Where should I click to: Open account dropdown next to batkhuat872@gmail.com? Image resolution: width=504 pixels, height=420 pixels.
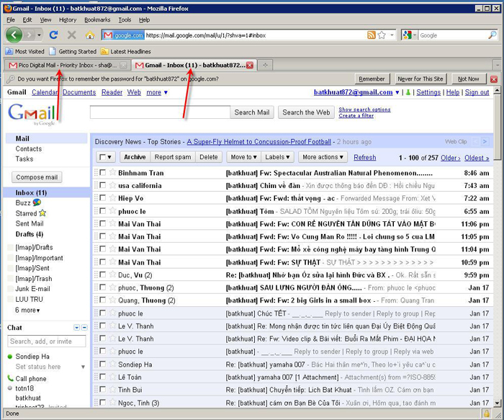point(397,92)
